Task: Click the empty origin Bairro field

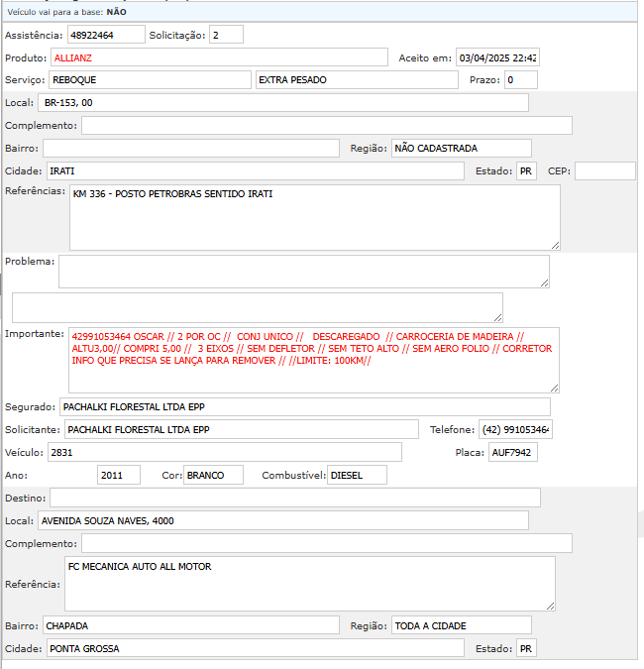Action: [191, 148]
